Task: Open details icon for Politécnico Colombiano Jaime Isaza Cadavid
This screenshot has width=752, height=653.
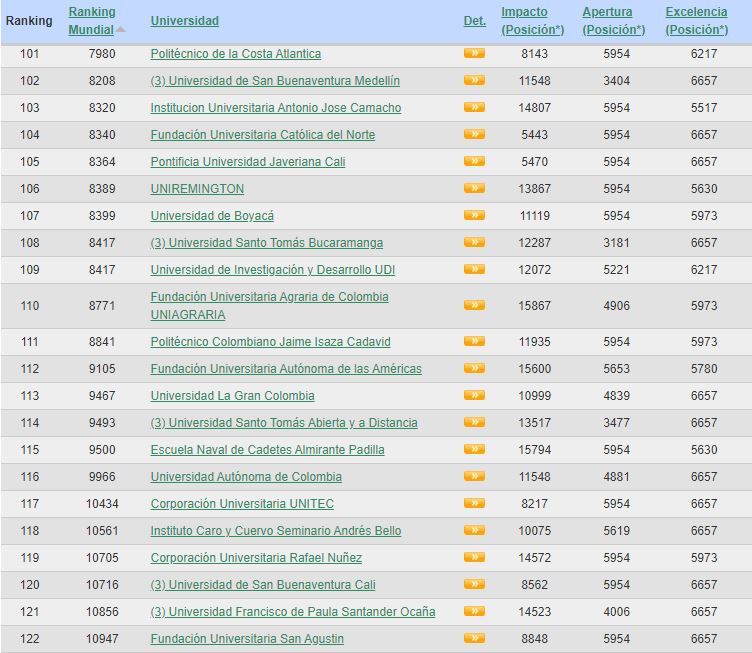Action: (474, 341)
